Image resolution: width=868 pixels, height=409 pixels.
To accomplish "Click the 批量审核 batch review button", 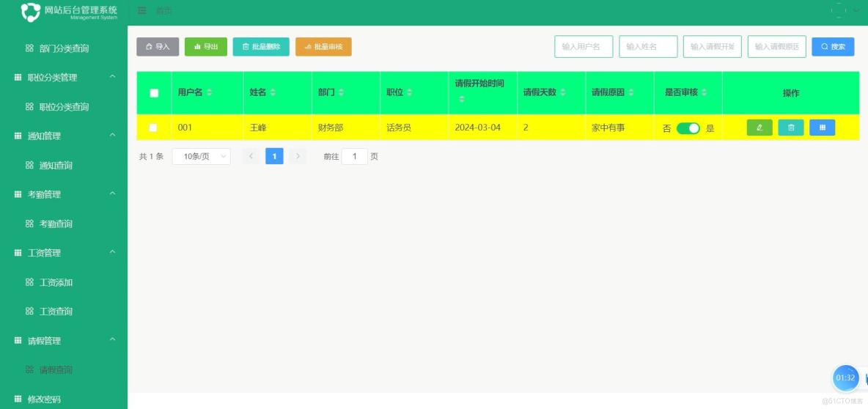I will 323,47.
